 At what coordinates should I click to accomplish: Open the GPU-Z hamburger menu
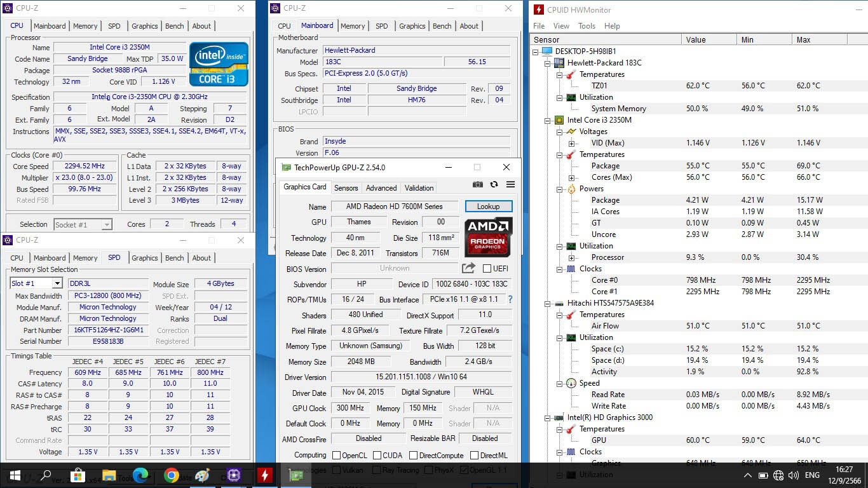coord(510,184)
